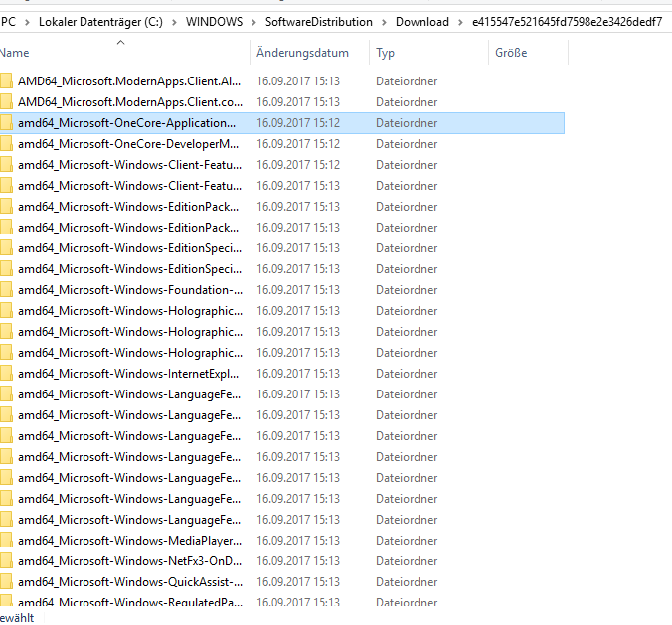Open dropdown chevron after Lokaler Datenträger (C:)
Image resolution: width=672 pixels, height=625 pixels.
point(174,22)
